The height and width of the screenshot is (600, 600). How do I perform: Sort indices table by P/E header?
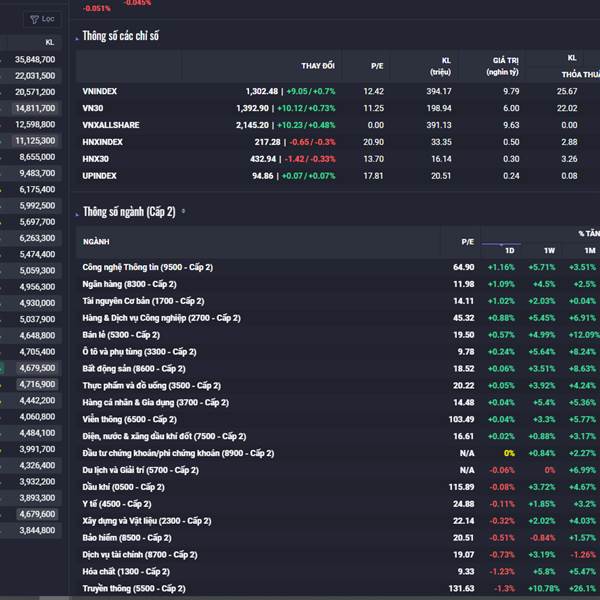pyautogui.click(x=377, y=66)
